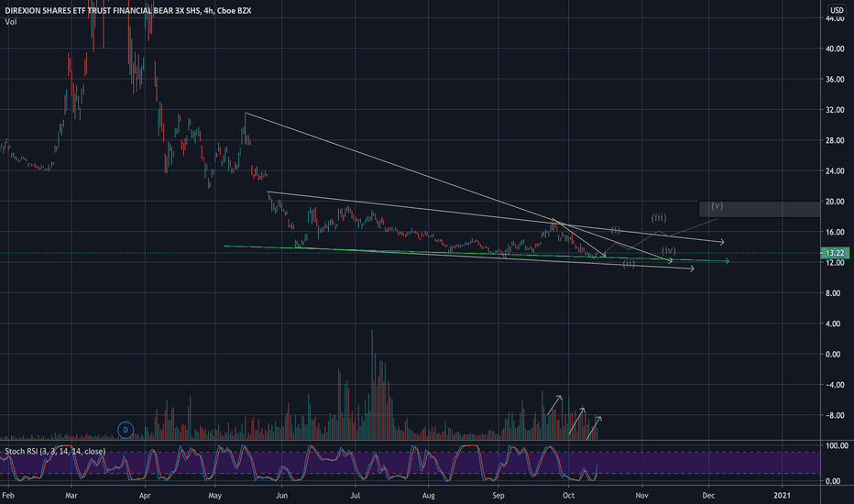Click the D dividend marker icon
The width and height of the screenshot is (854, 504).
(x=126, y=430)
